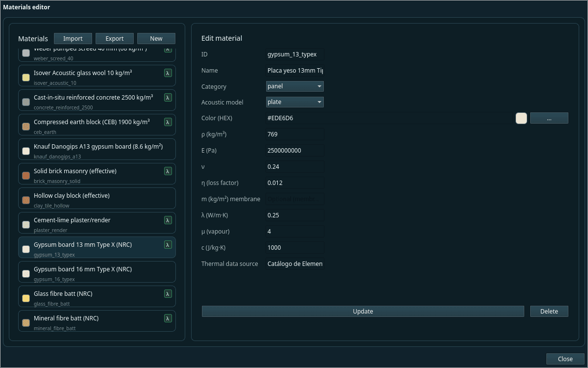Image resolution: width=588 pixels, height=368 pixels.
Task: Click lambda badge on Glass fibre batt
Action: [168, 294]
